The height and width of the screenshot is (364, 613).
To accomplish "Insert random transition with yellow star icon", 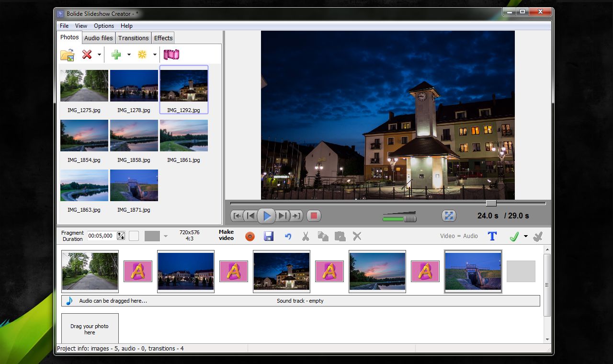I will 142,54.
